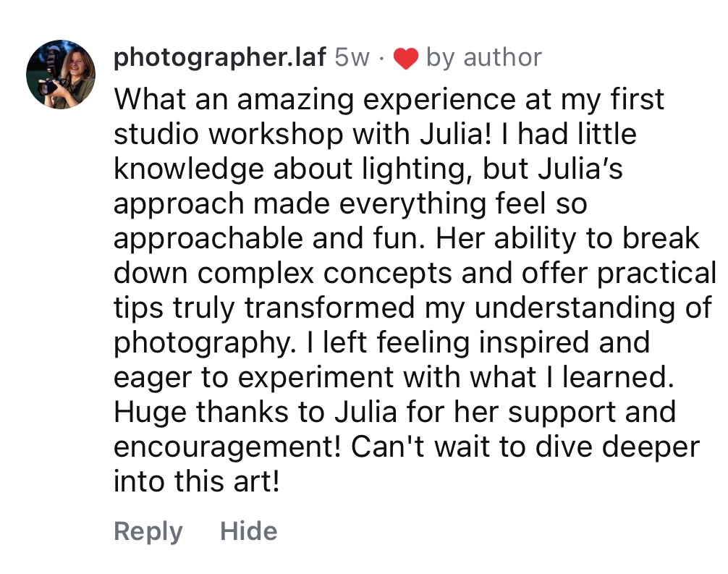Click the '5w' comment timestamp
Screen dimensions: 728x574
[x=352, y=58]
